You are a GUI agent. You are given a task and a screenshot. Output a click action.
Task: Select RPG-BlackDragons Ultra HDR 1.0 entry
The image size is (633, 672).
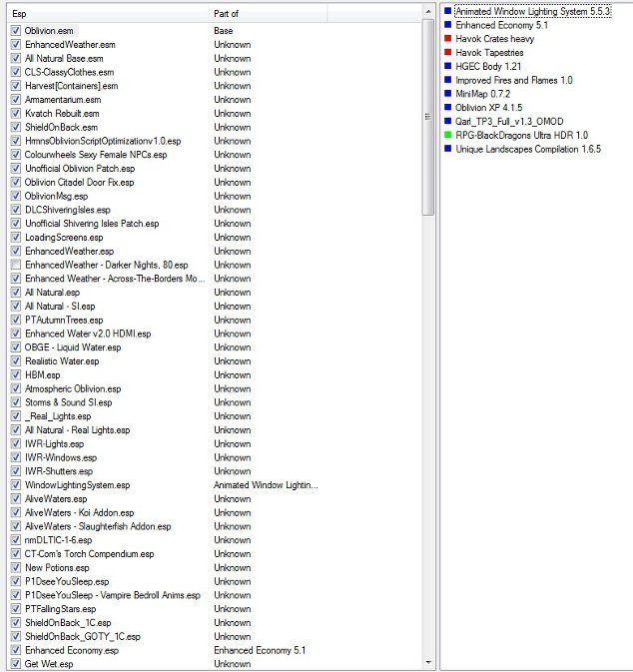522,135
